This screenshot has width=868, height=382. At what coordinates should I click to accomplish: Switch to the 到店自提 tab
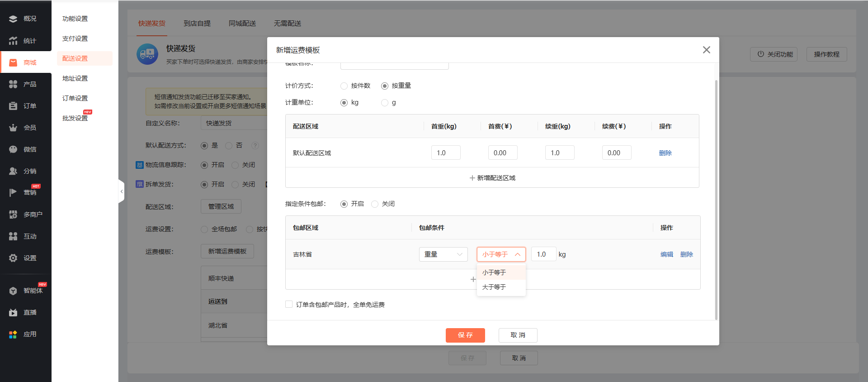pos(197,24)
